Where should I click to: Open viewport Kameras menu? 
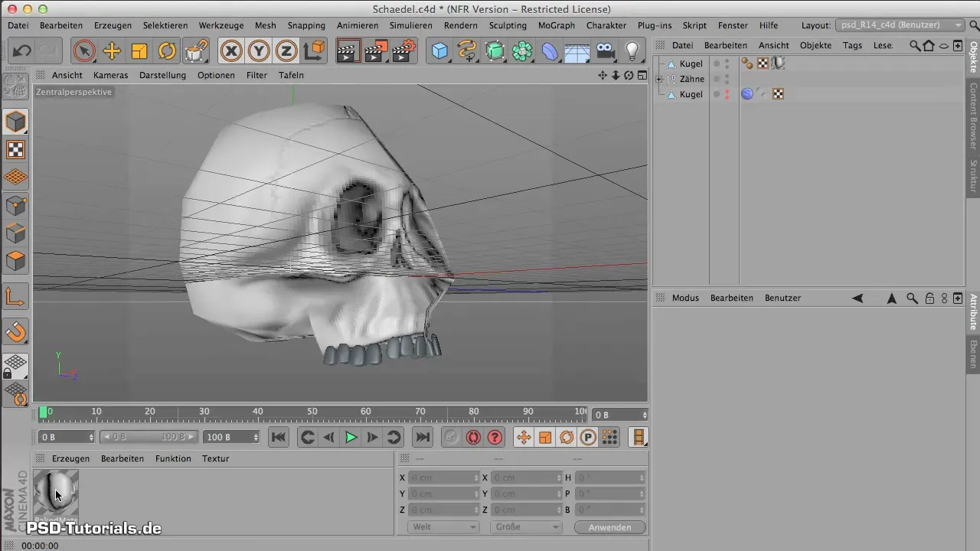pyautogui.click(x=110, y=75)
